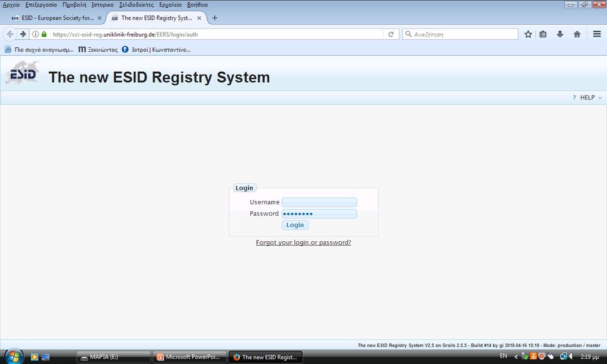Click the EN language indicator

(503, 356)
